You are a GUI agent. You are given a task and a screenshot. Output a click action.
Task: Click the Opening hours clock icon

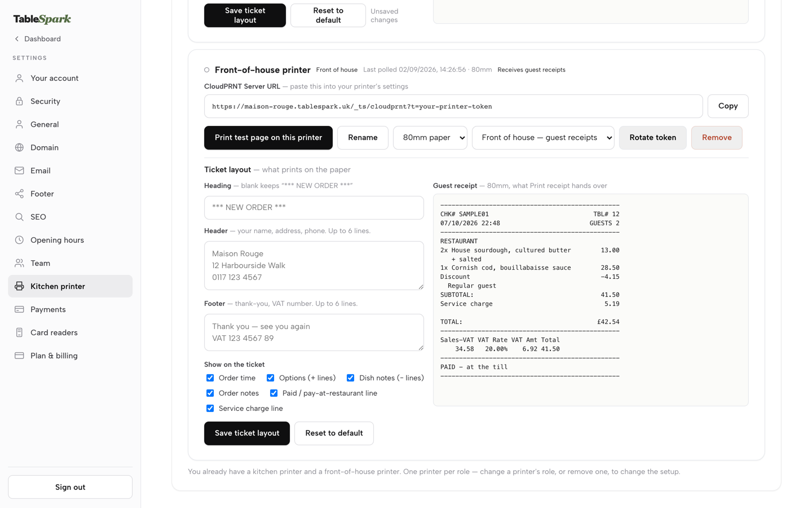coord(19,240)
